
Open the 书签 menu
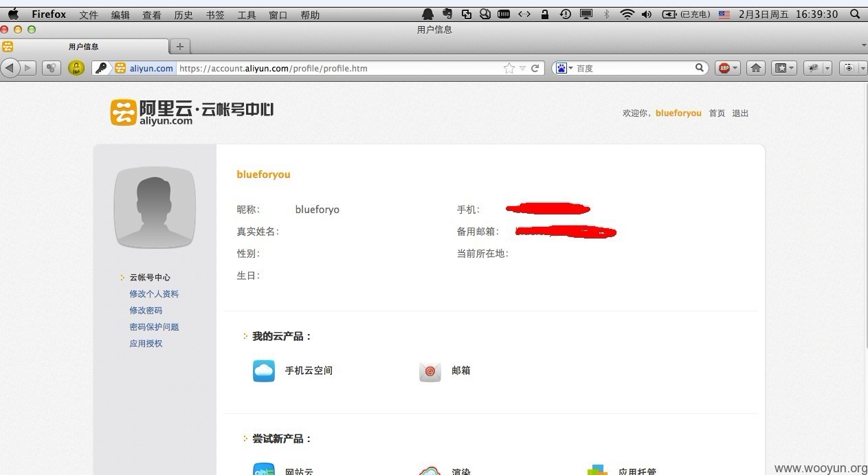point(215,14)
